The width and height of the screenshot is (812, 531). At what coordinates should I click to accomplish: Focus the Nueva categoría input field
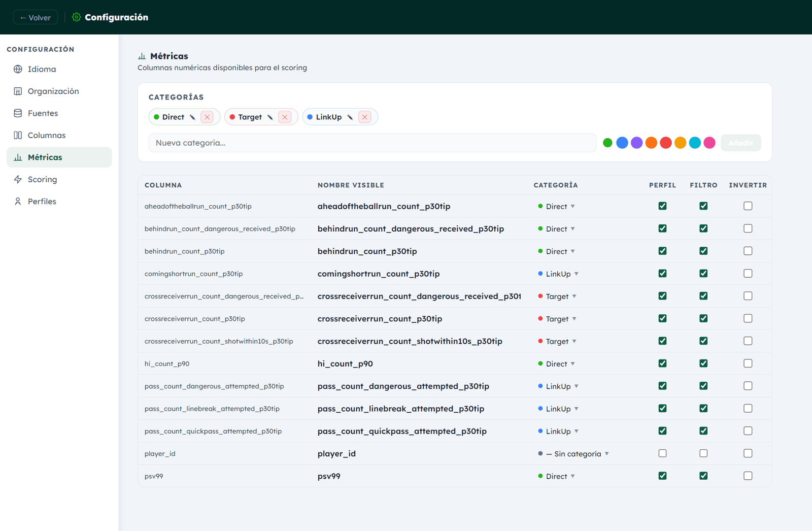(x=372, y=143)
